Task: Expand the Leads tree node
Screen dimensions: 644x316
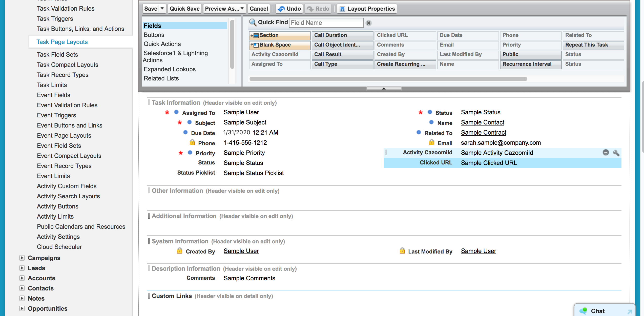Action: [x=22, y=268]
